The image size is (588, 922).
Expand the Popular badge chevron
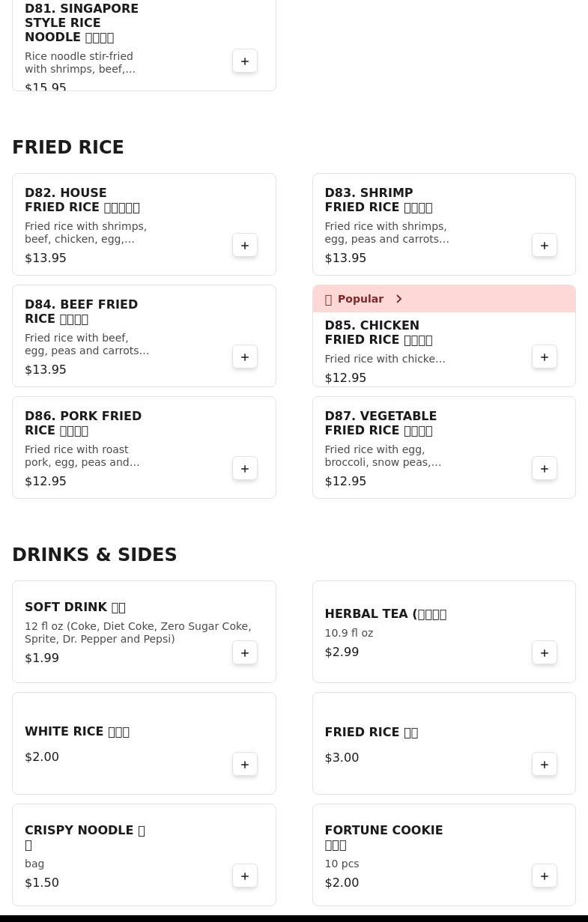pos(399,299)
